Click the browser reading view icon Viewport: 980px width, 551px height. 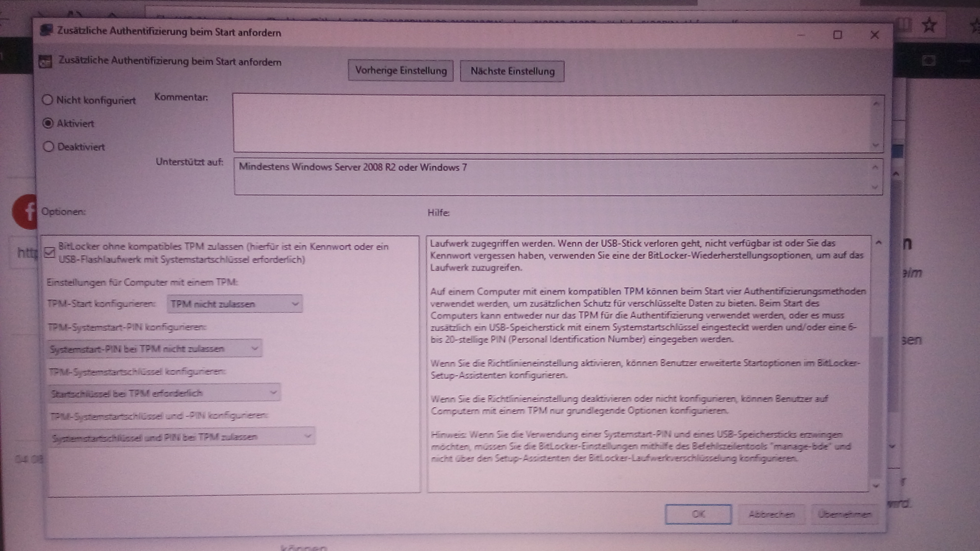[x=904, y=25]
